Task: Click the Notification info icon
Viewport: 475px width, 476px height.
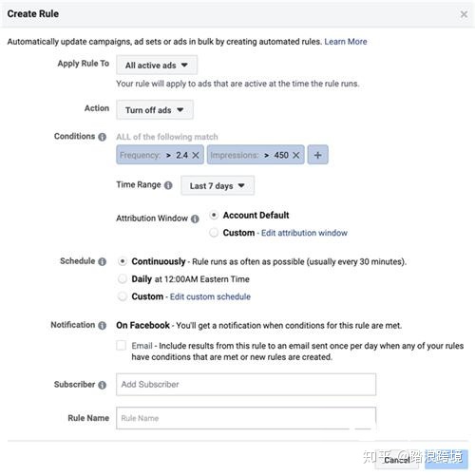Action: tap(102, 326)
